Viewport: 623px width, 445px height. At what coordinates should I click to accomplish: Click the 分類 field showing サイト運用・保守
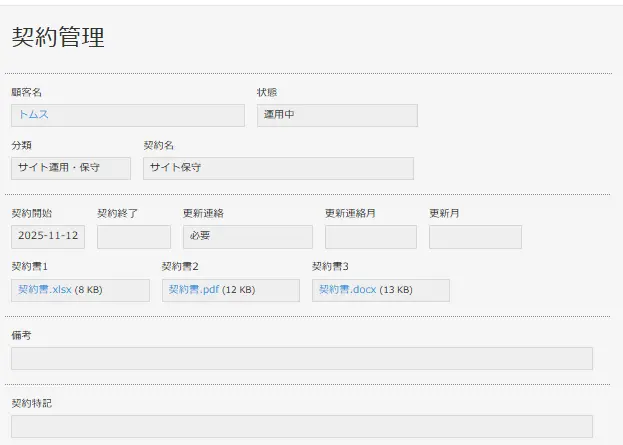click(x=70, y=168)
